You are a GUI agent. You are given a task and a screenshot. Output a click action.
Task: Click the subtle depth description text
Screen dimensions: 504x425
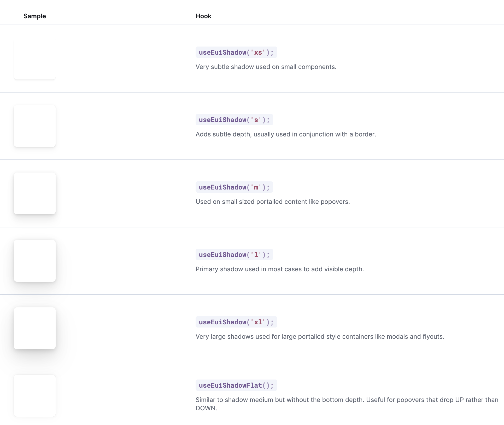tap(286, 134)
